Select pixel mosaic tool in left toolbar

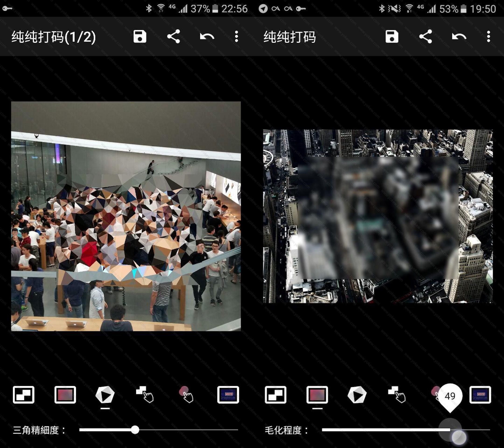[x=24, y=395]
